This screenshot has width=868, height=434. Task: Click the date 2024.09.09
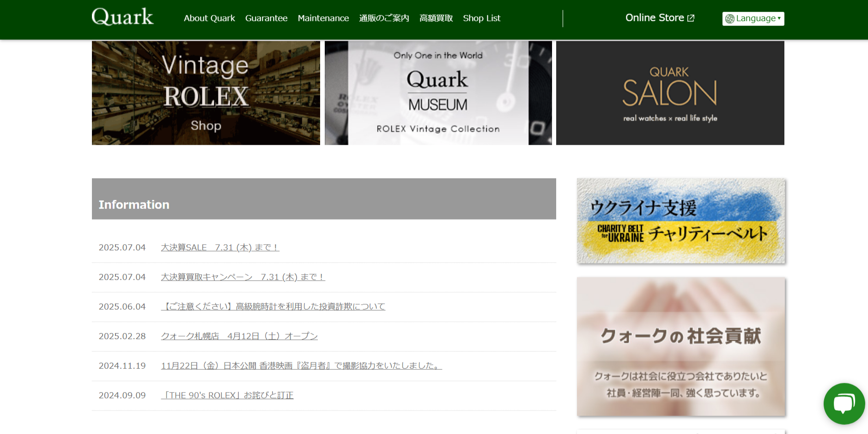tap(122, 395)
